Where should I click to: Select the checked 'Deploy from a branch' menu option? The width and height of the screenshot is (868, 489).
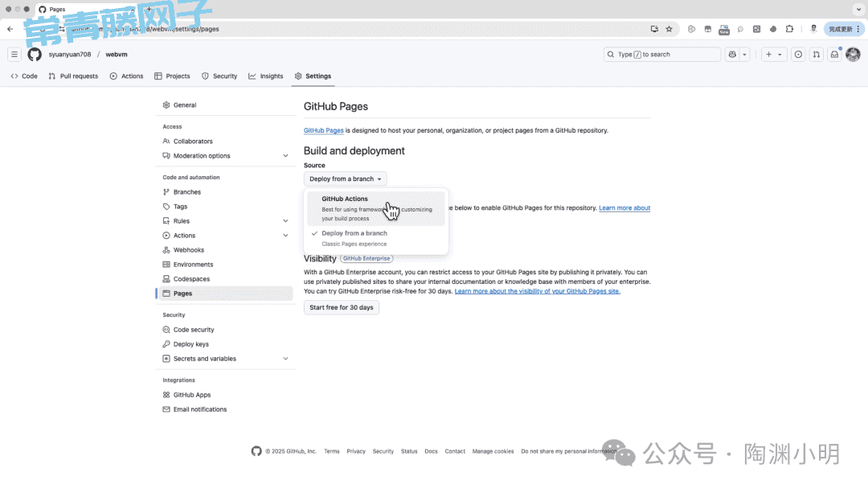coord(376,238)
